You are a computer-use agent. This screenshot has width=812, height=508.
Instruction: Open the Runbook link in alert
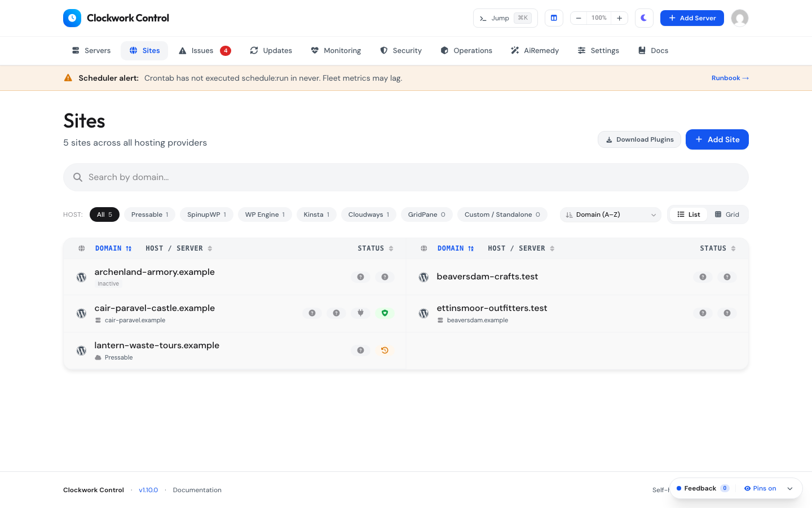coord(730,78)
